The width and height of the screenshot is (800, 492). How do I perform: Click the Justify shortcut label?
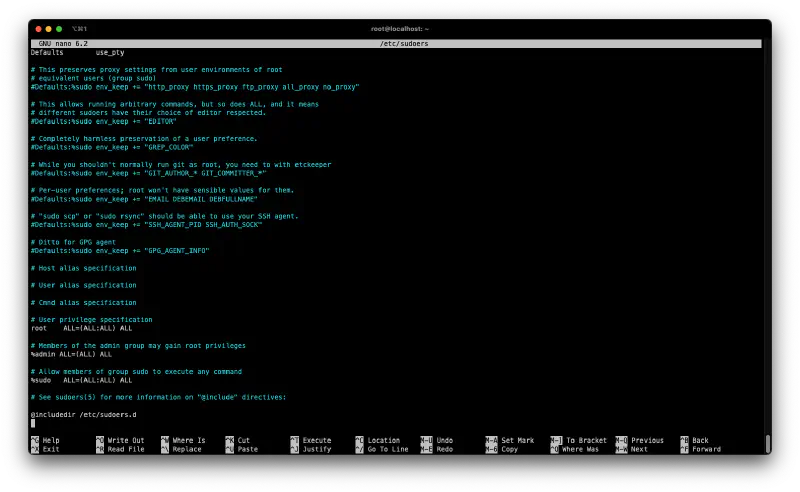click(x=311, y=449)
